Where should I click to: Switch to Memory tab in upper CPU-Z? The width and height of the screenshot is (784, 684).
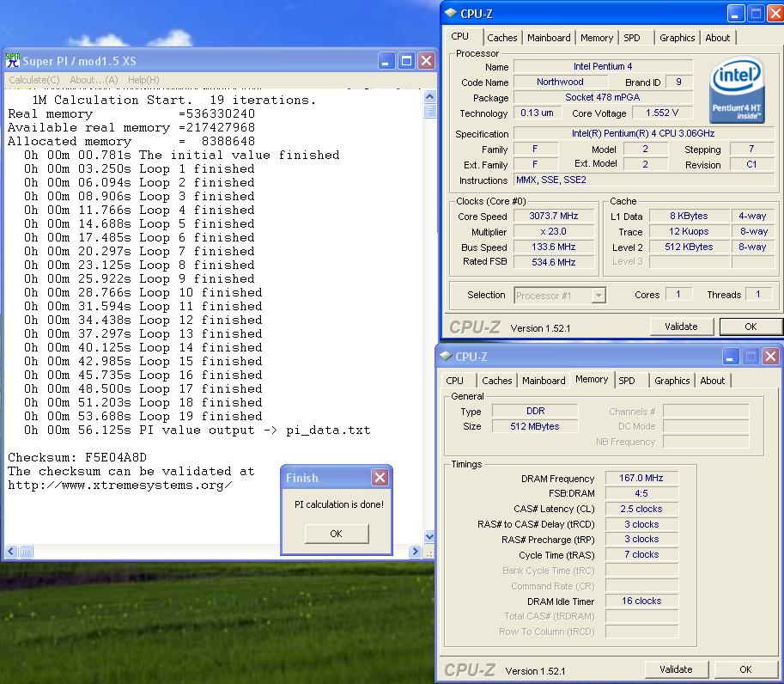(597, 38)
